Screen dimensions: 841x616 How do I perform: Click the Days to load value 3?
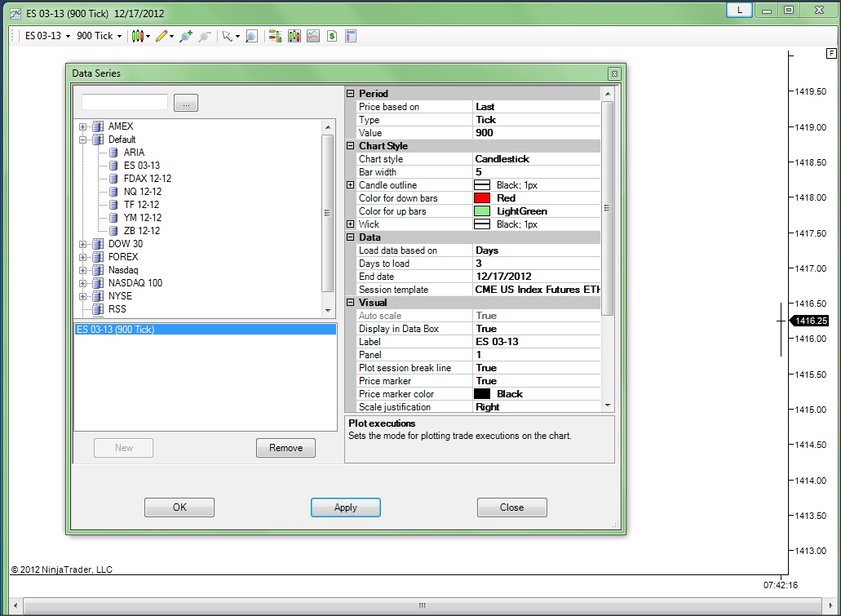537,264
